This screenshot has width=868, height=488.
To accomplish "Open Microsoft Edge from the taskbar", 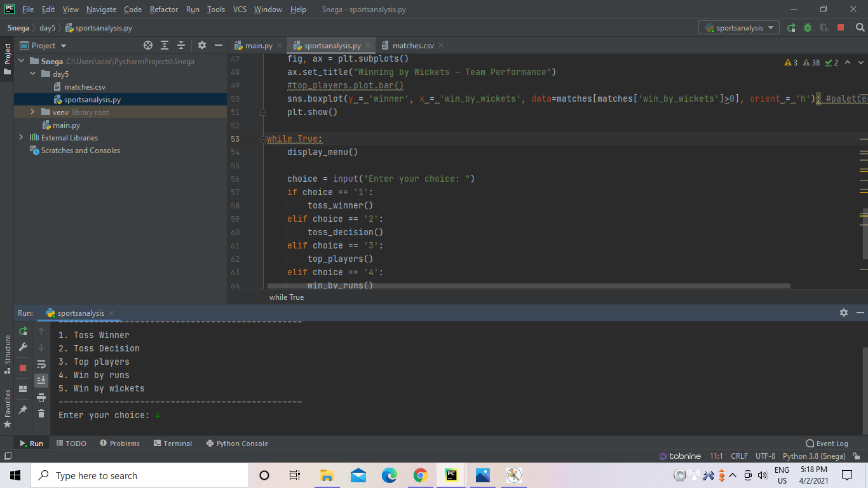I will (x=390, y=475).
